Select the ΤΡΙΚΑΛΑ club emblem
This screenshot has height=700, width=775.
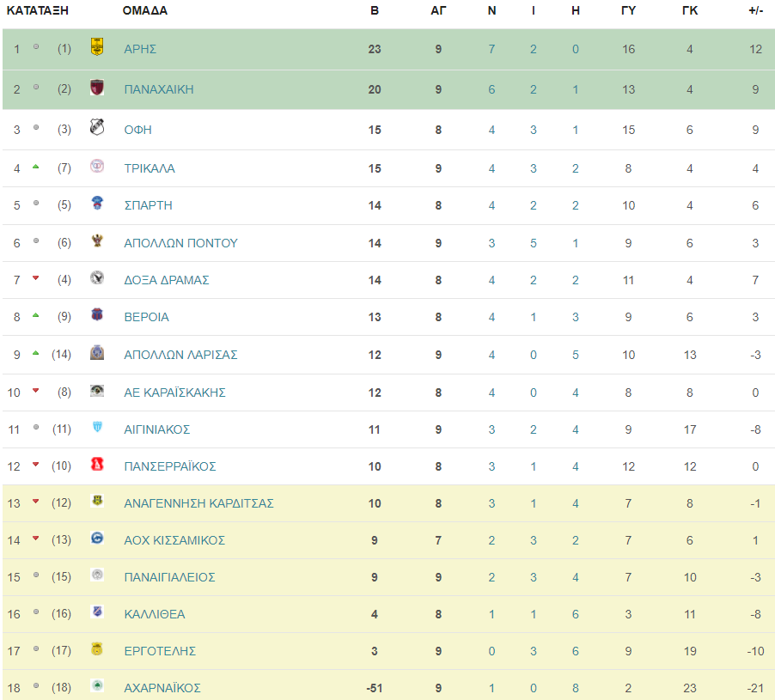coord(97,166)
